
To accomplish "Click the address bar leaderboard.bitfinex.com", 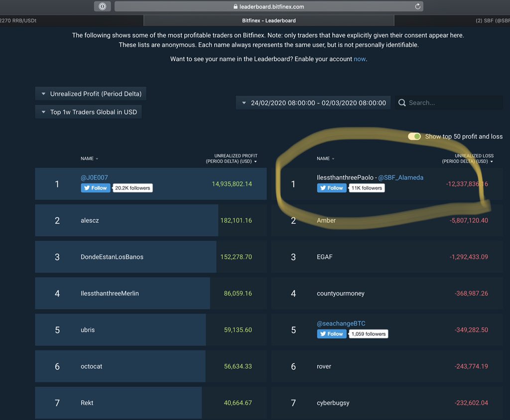I will click(x=268, y=6).
